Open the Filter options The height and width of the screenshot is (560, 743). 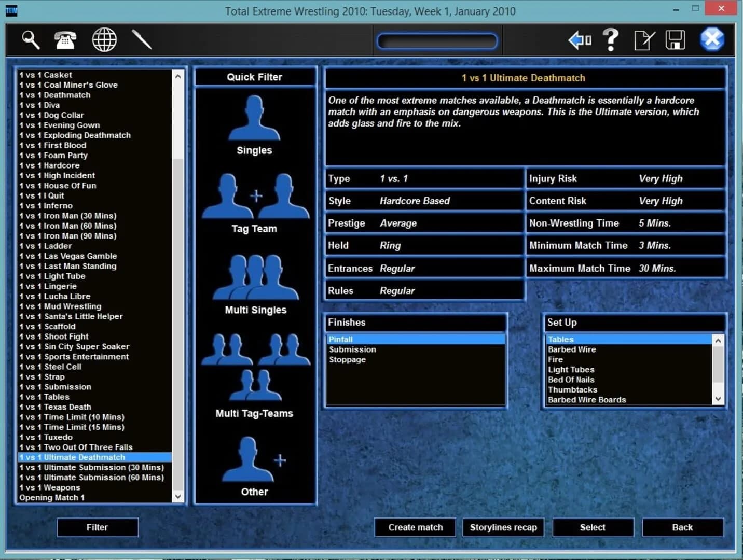[97, 527]
